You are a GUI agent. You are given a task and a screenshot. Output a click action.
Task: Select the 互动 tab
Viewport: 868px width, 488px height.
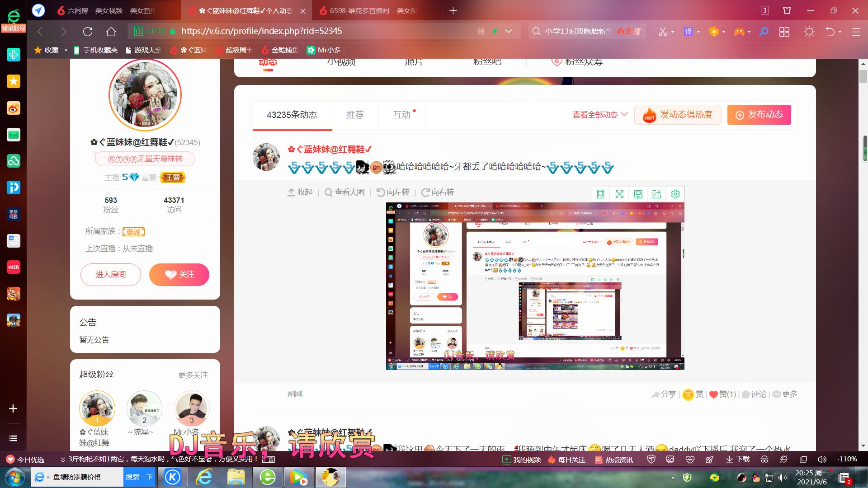[402, 115]
